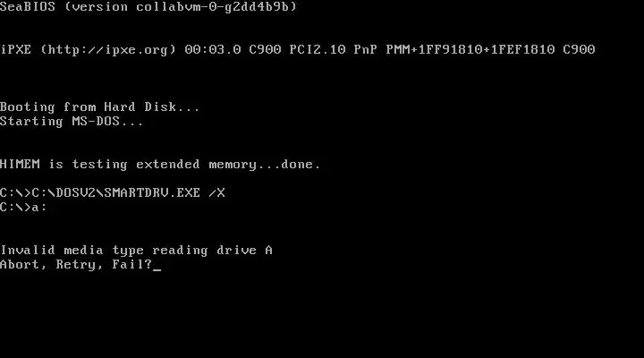Click the PMM+1FF91810+1FEF1810 address text
The image size is (644, 358).
pos(470,50)
